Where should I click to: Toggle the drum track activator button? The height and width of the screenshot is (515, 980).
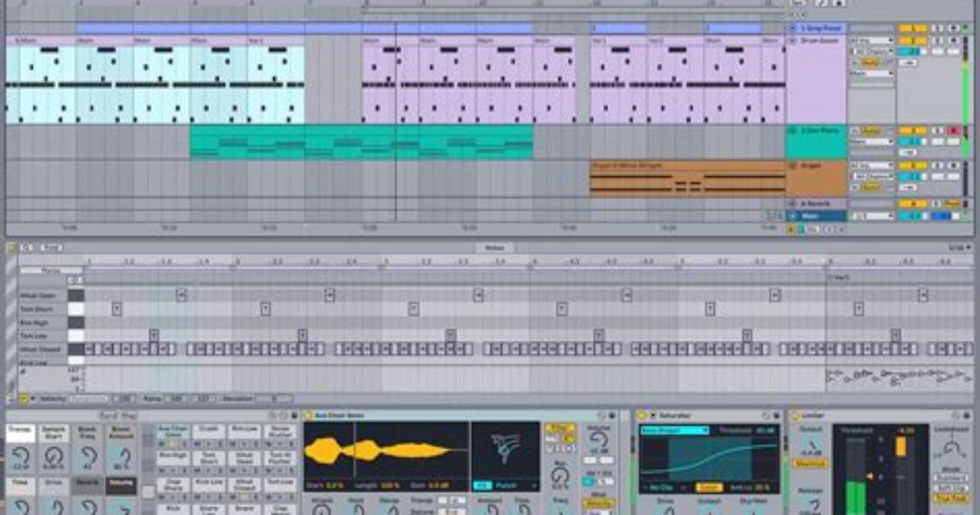coord(913,41)
